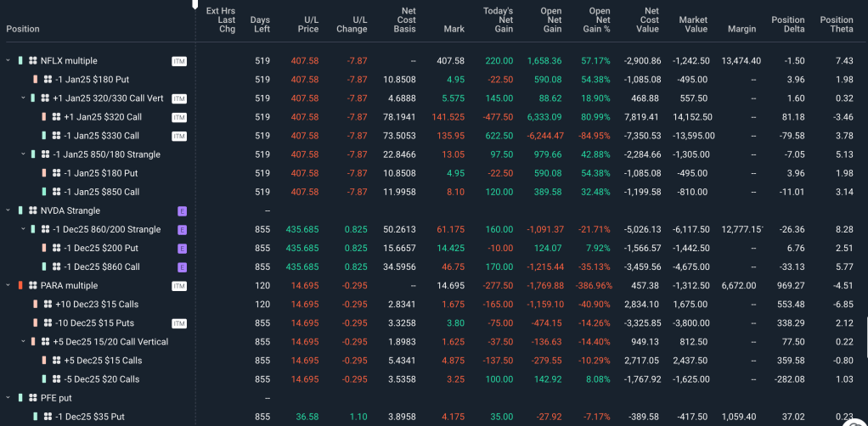Viewport: 868px width, 426px height.
Task: Click grid icon beside -10 Dec25 $15 Puts
Action: point(46,323)
